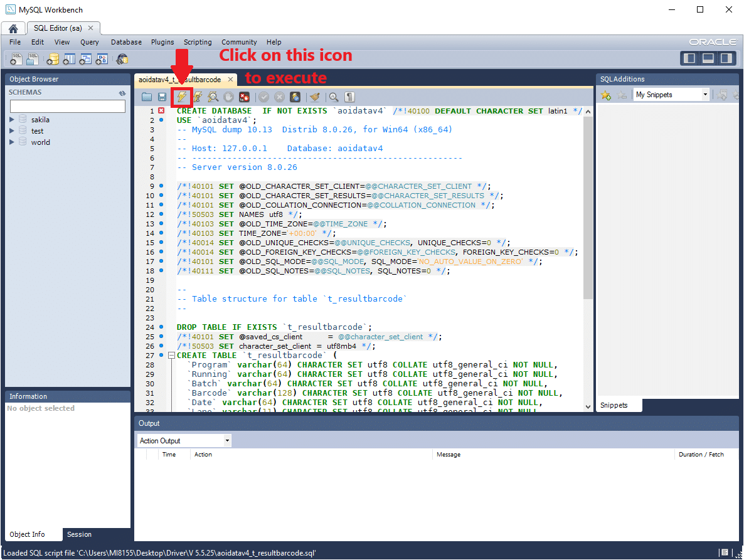Open the Find magnifier icon in editor toolbar
The image size is (744, 560).
(x=334, y=97)
